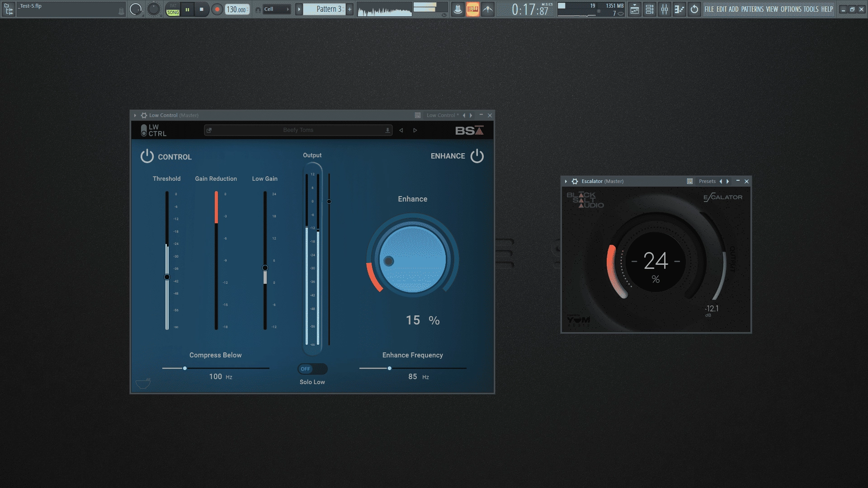Click the BSA logo in Low Control
The height and width of the screenshot is (488, 868).
click(469, 130)
